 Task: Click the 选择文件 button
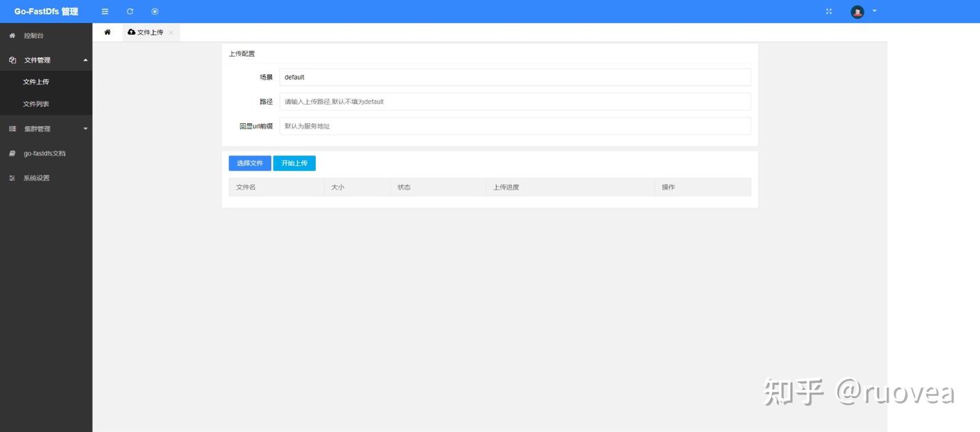coord(250,163)
